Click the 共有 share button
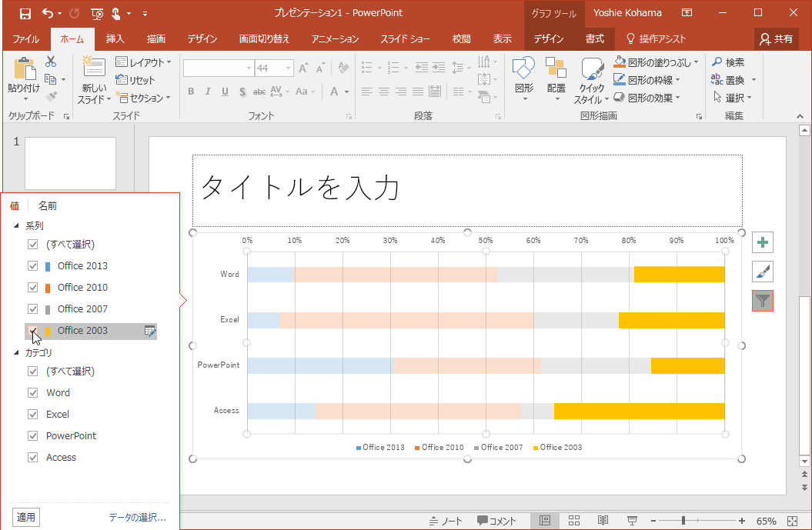812x530 pixels. pos(777,38)
